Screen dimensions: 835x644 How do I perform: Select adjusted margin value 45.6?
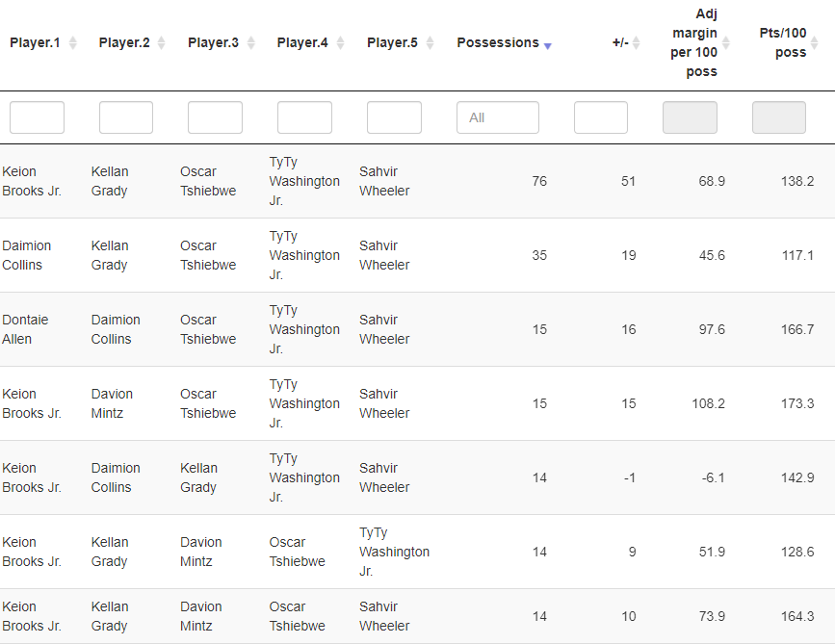[712, 255]
